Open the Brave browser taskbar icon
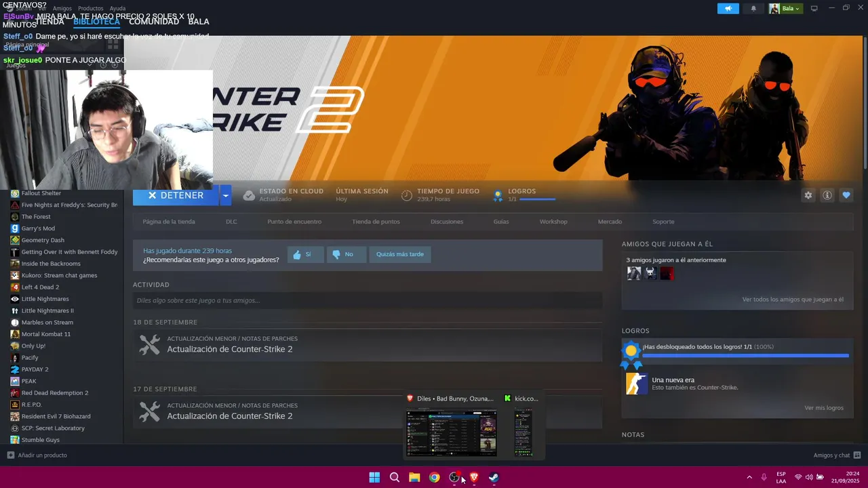The image size is (868, 488). coord(474,477)
